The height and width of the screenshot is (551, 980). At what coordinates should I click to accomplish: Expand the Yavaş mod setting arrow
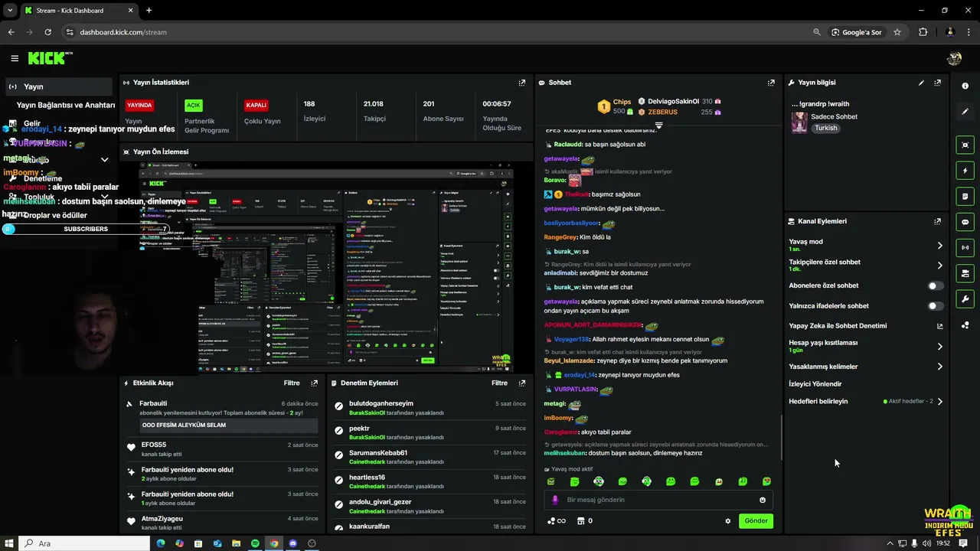939,246
